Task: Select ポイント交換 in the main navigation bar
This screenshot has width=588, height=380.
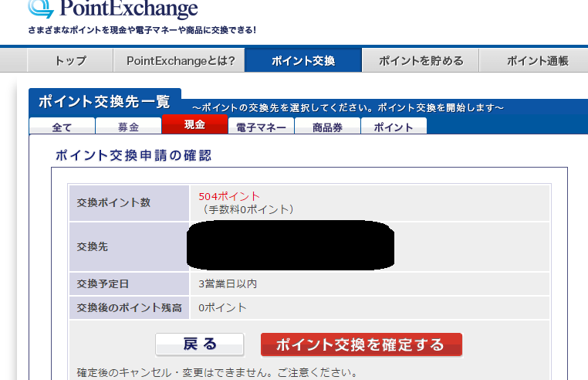Action: click(x=303, y=61)
